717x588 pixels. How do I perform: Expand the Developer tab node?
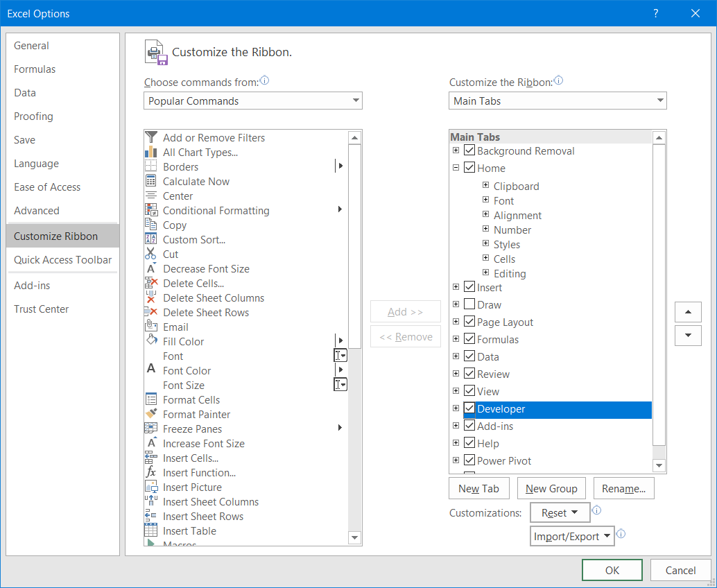pyautogui.click(x=456, y=408)
